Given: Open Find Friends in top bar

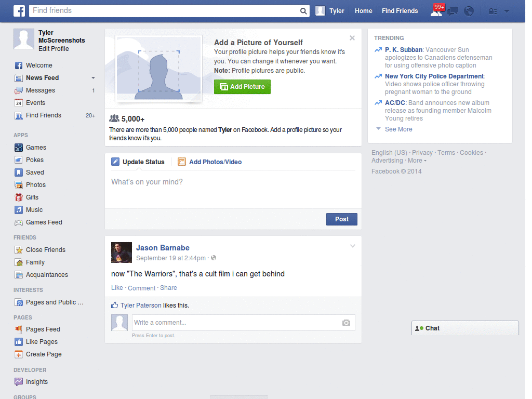Looking at the screenshot, I should (400, 11).
